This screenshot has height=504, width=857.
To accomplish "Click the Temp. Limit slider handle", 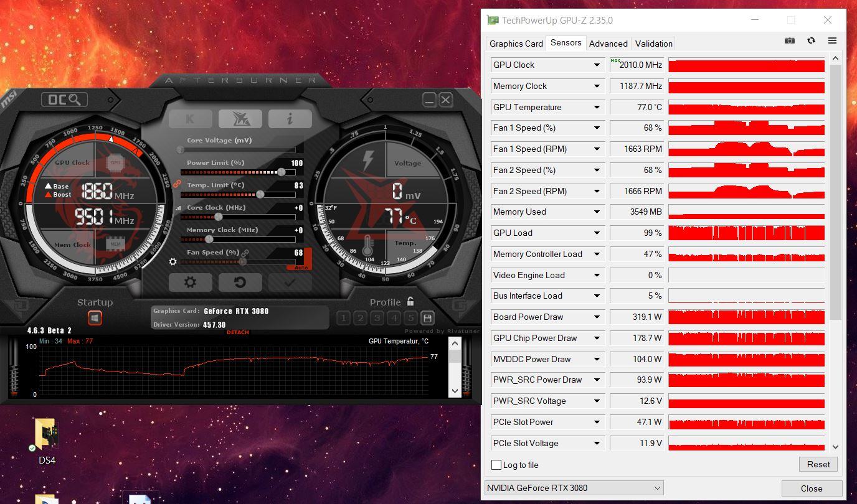I will point(260,194).
